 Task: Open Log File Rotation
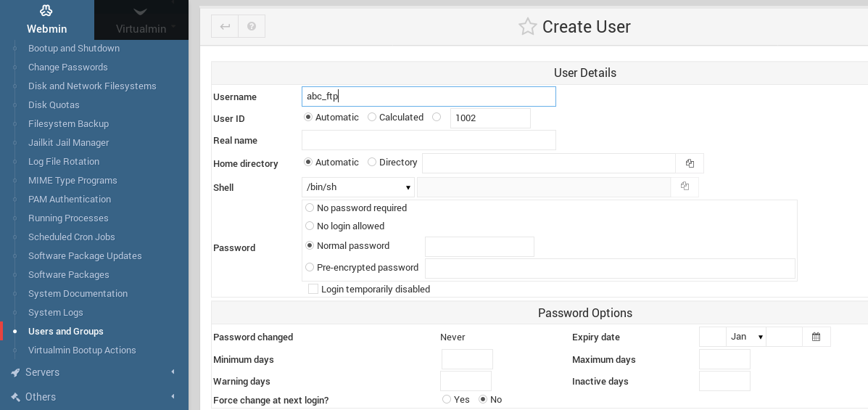[x=64, y=161]
